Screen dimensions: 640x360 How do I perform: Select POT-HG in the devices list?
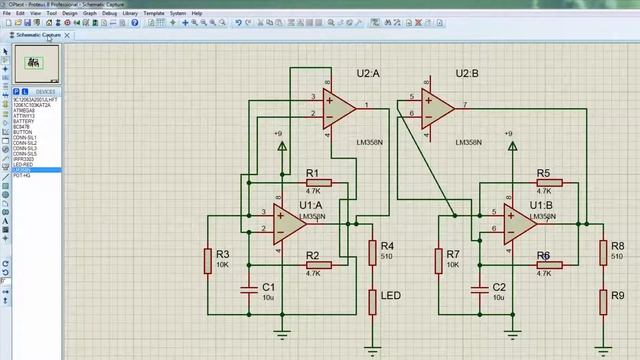point(22,176)
